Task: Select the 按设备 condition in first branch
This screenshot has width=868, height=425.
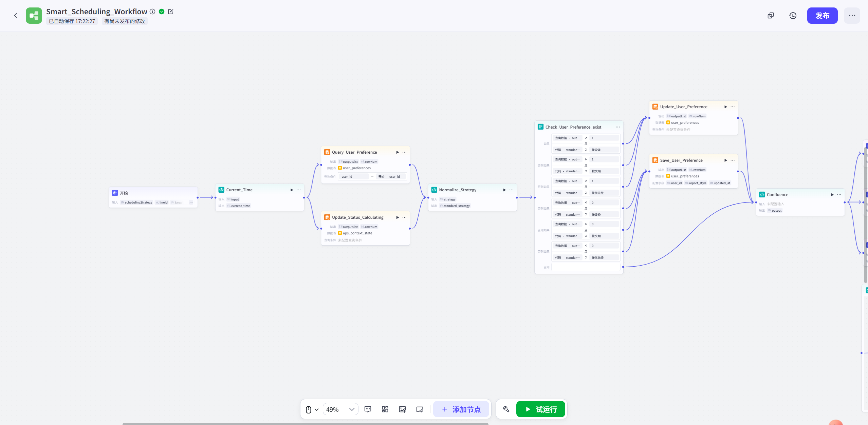Action: click(x=604, y=150)
